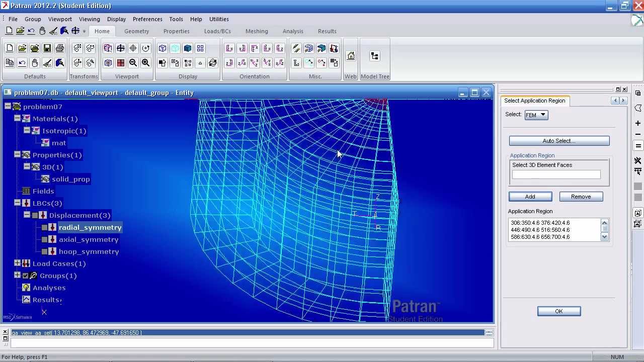Switch to the Geometry ribbon tab
The width and height of the screenshot is (644, 362).
pos(137,31)
